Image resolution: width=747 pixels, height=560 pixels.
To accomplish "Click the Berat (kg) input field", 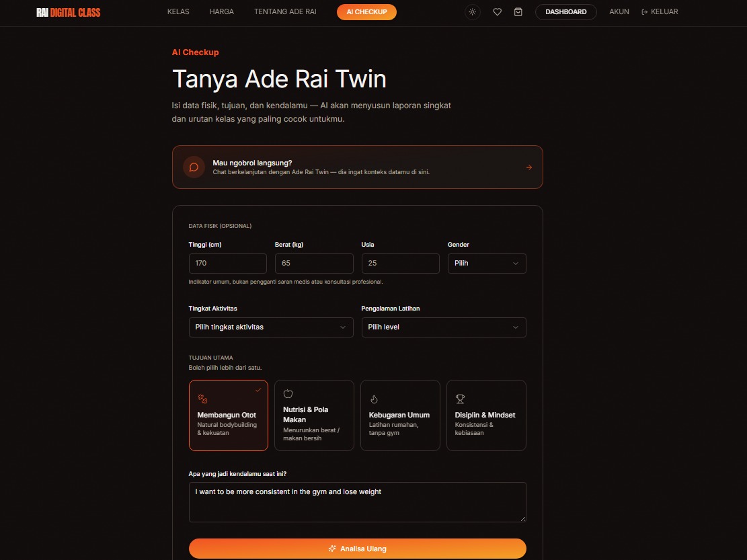I will click(x=314, y=264).
